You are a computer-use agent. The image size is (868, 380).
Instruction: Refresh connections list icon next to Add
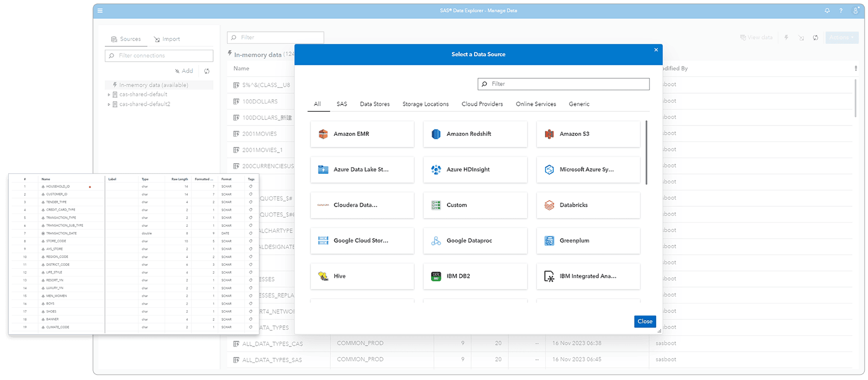[207, 71]
